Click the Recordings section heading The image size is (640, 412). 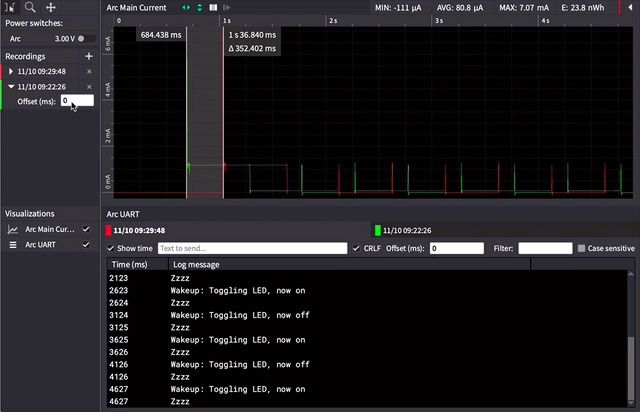(25, 56)
